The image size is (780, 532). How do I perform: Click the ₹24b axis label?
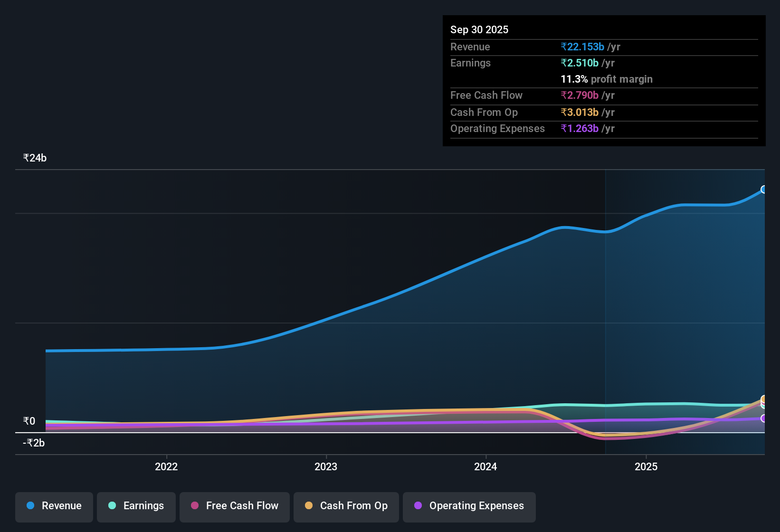(34, 158)
